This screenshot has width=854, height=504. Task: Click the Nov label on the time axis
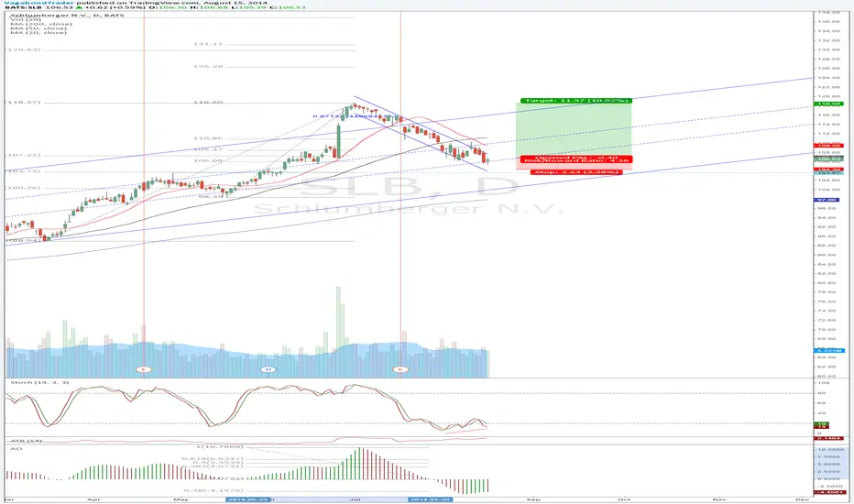pyautogui.click(x=719, y=499)
